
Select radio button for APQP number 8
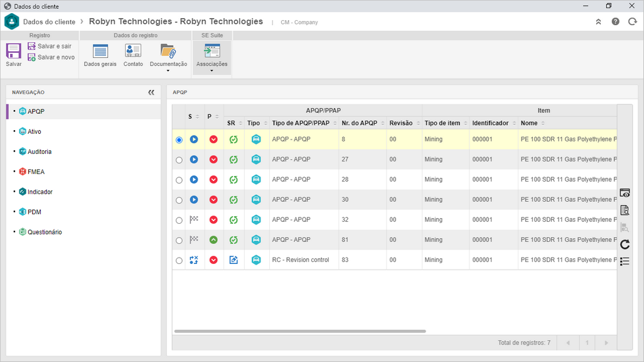(x=179, y=140)
